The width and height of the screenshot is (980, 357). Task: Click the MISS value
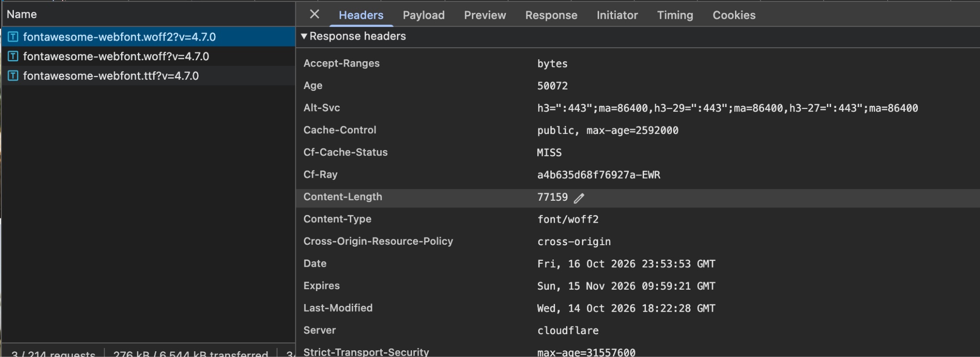pos(549,152)
